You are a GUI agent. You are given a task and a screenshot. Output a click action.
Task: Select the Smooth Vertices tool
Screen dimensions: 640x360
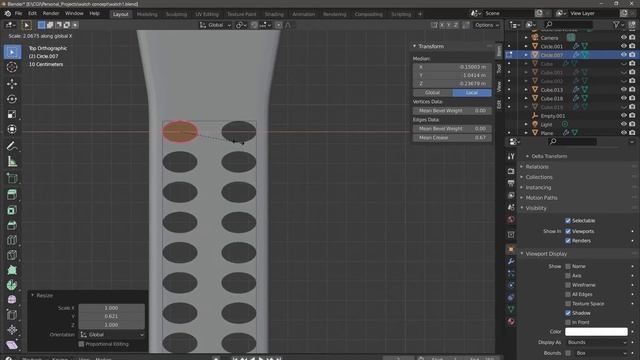(x=12, y=300)
